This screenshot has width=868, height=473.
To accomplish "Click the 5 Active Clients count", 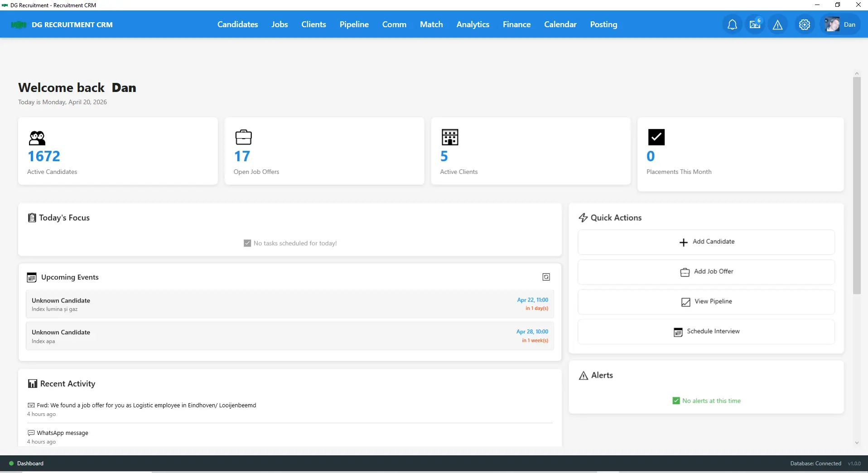I will coord(444,156).
